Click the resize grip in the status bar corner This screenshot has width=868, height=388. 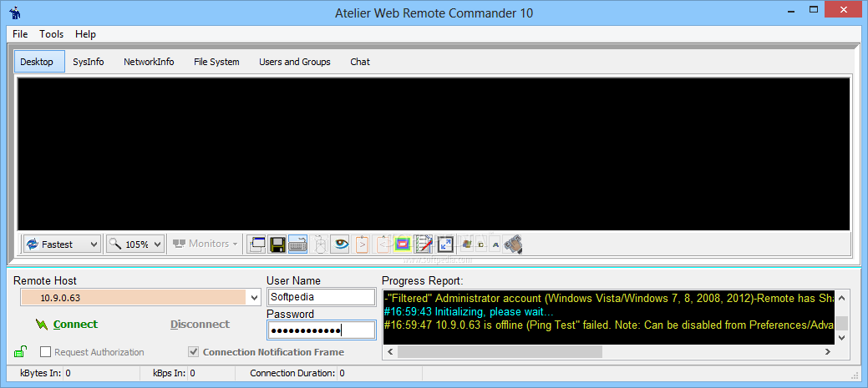click(854, 375)
